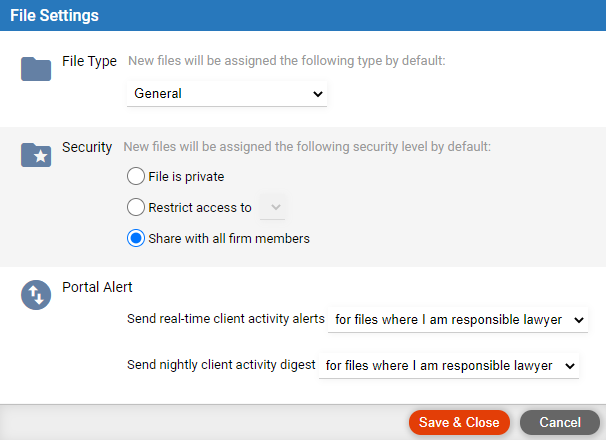
Task: Open the General file type dropdown
Action: 227,94
